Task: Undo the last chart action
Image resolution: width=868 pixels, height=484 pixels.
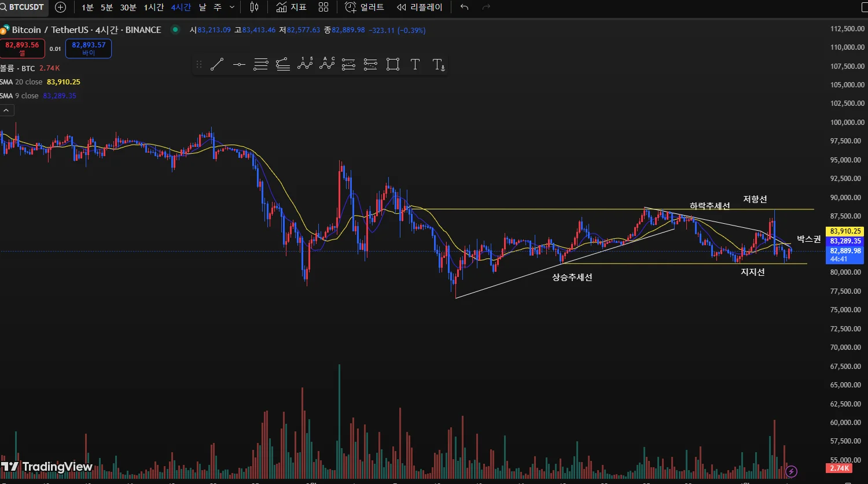Action: (464, 8)
